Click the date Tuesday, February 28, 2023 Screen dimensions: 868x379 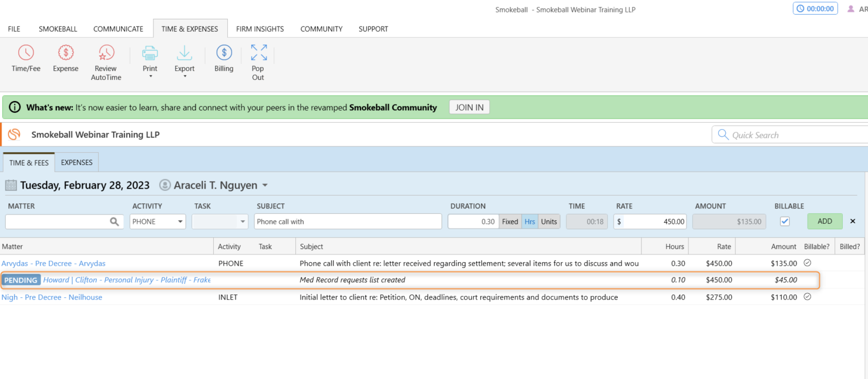[x=85, y=185]
